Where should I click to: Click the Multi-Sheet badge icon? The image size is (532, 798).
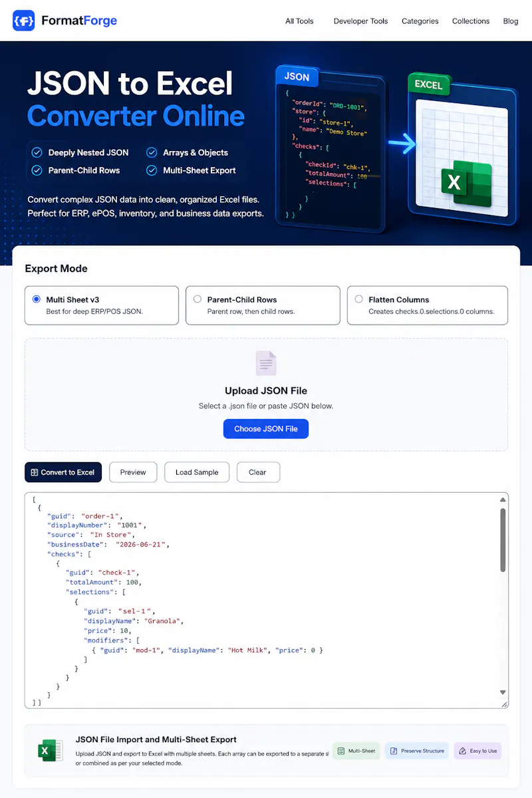point(342,751)
